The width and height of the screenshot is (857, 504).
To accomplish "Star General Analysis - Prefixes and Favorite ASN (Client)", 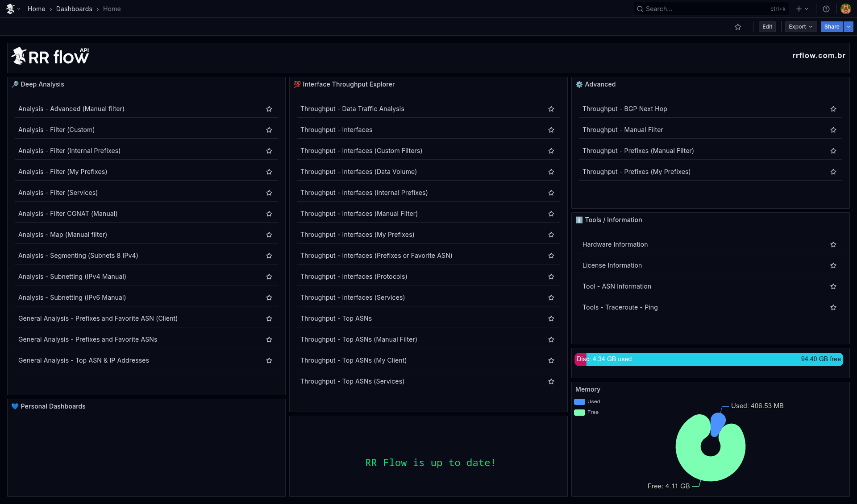I will (x=269, y=318).
